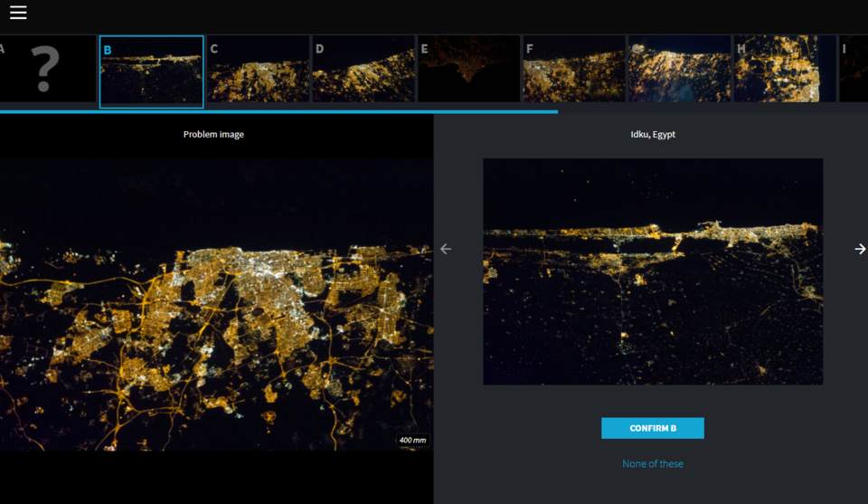
Task: Select candidate thumbnail B
Action: pos(152,71)
